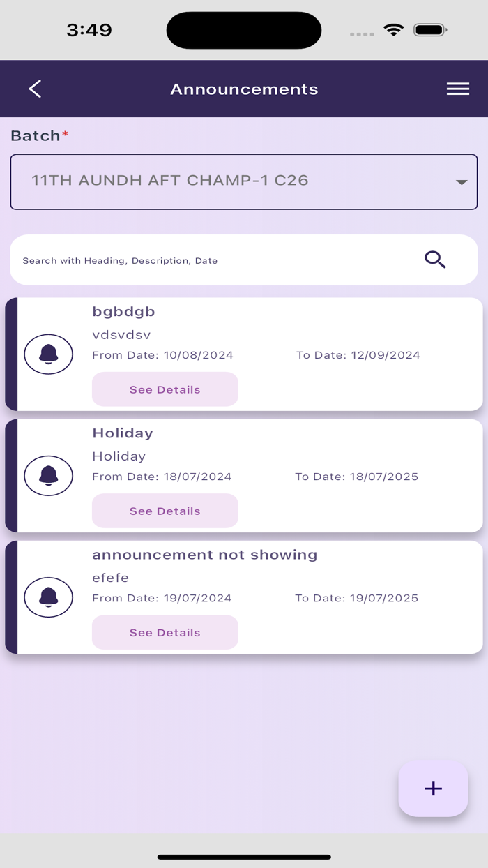Add a new announcement with plus button

tap(433, 788)
